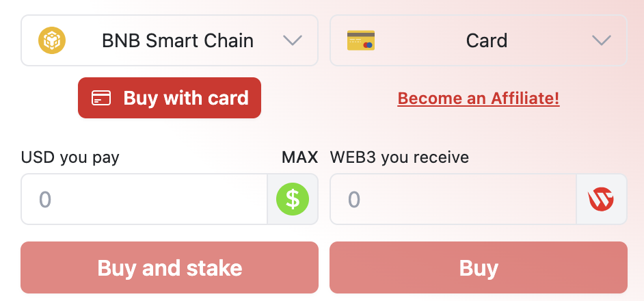Select the 'BNB Smart Chain' text label
644x301 pixels.
178,40
